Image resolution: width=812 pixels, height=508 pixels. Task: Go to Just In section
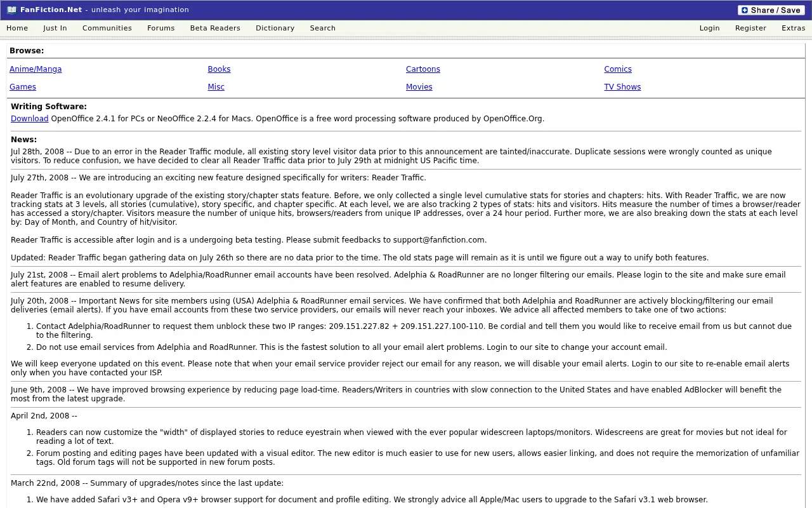[x=55, y=28]
